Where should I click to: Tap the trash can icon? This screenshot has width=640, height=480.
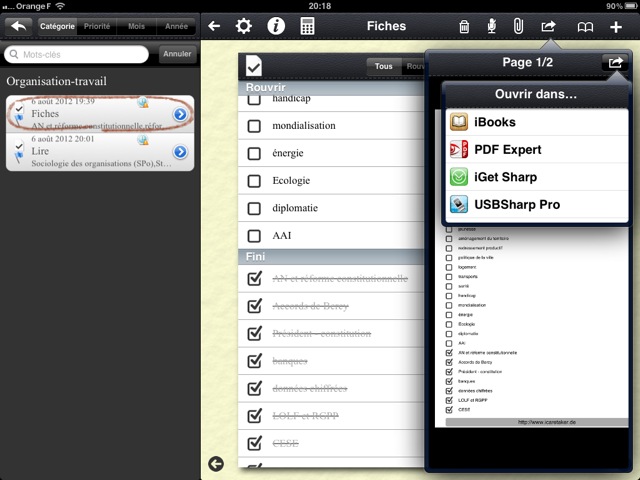point(464,26)
